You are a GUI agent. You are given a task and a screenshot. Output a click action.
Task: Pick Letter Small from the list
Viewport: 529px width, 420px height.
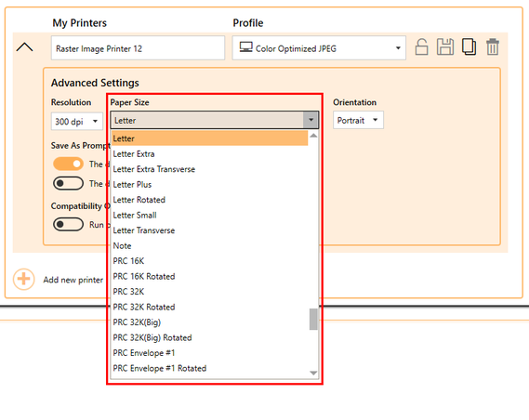click(x=209, y=215)
